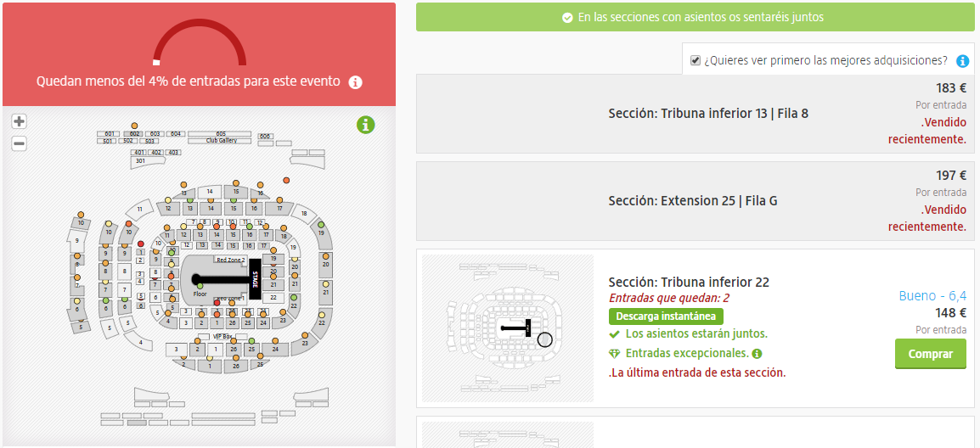Click the diamond icon for exceptional tickets
This screenshot has height=448, width=980.
614,354
